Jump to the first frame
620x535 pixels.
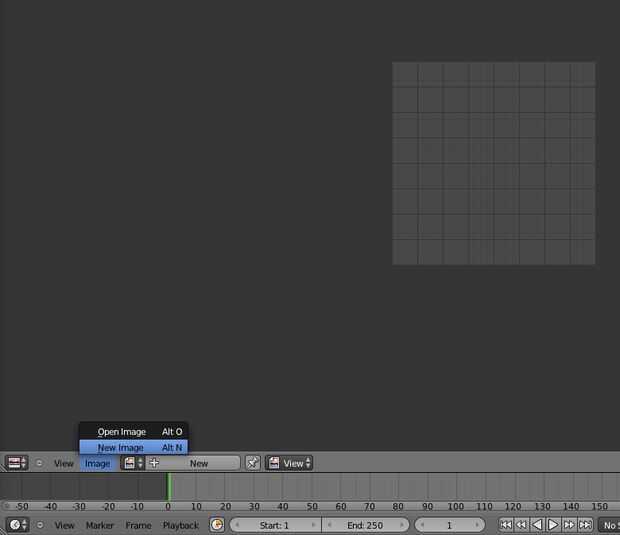point(506,525)
